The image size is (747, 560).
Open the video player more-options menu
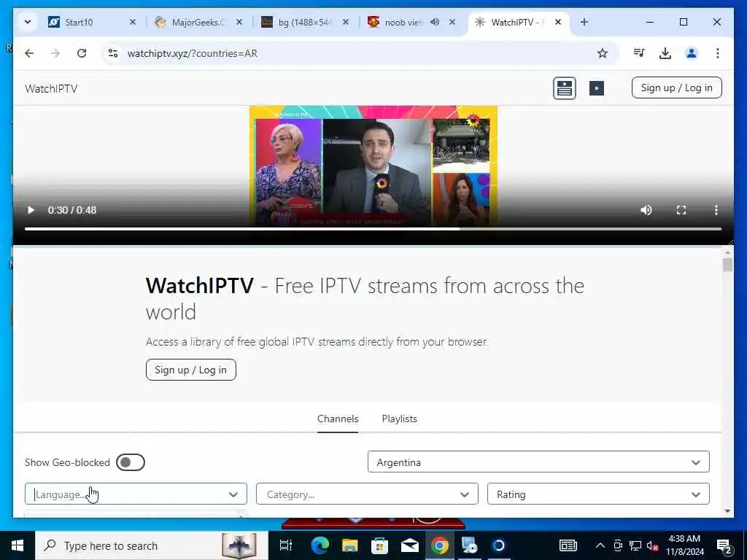click(x=716, y=210)
